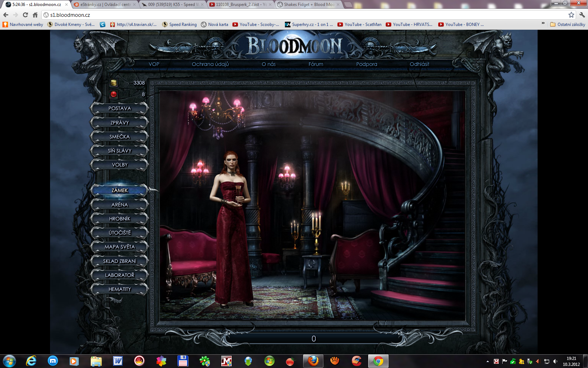Open the POSTAVA character page
The image size is (588, 368).
pos(119,108)
